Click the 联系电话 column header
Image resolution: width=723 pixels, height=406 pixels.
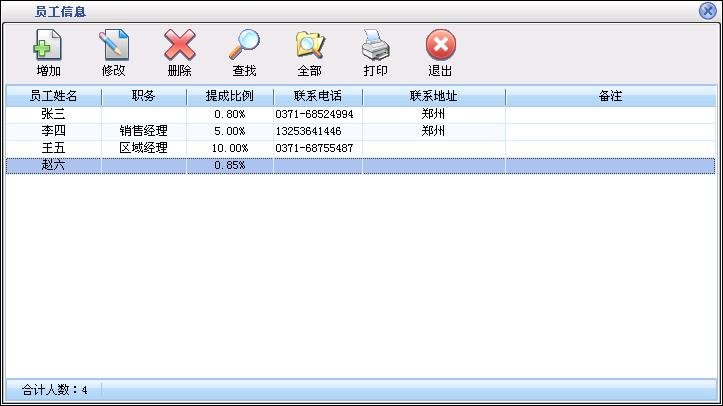318,97
